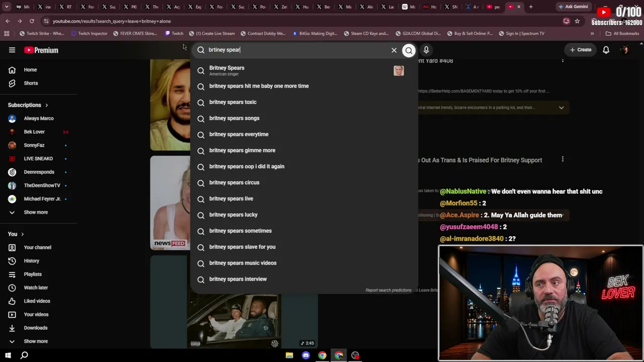Open TheDeenShowTV subscription

pos(42,186)
